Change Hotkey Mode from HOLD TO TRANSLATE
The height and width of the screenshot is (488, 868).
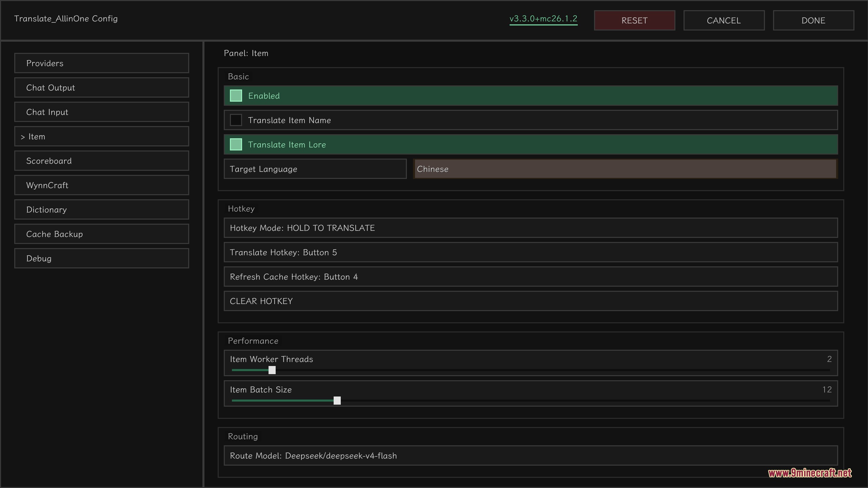[531, 228]
